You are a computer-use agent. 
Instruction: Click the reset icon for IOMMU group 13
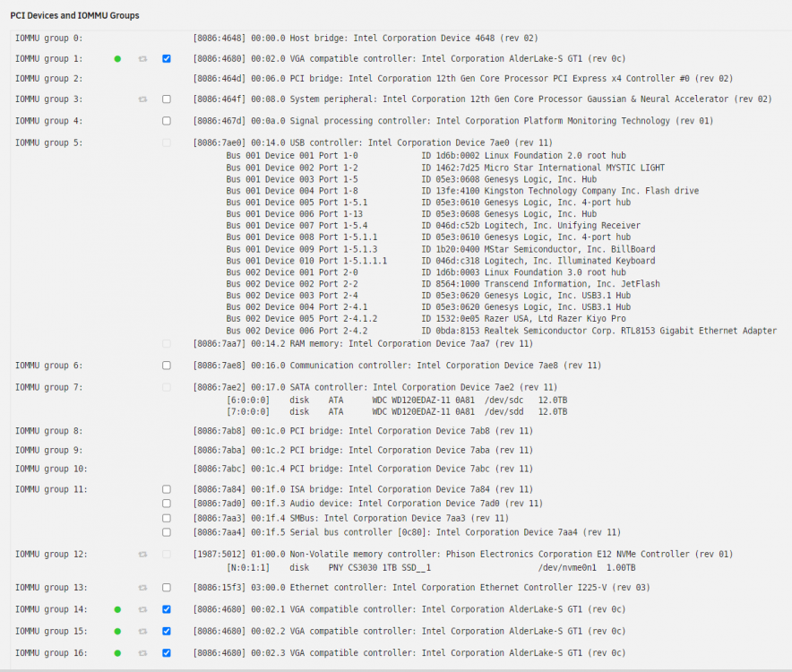pos(143,588)
